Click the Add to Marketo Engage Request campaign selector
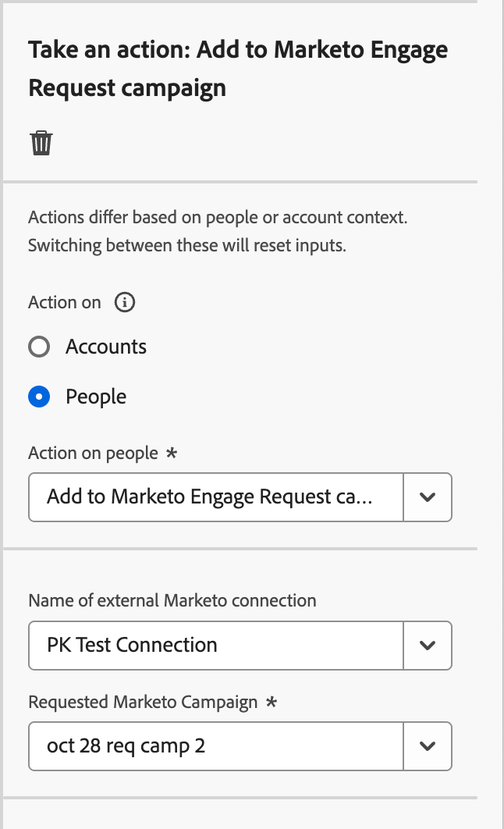Image resolution: width=504 pixels, height=829 pixels. [211, 497]
